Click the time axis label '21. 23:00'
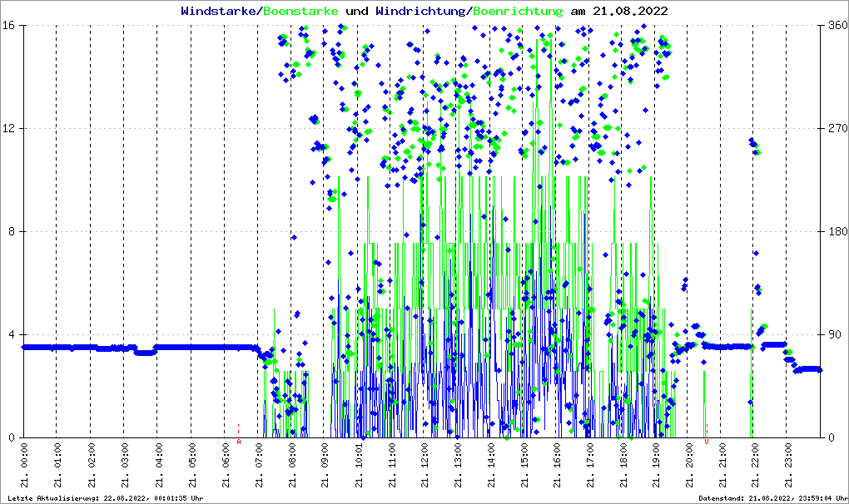This screenshot has height=504, width=849. (x=790, y=465)
